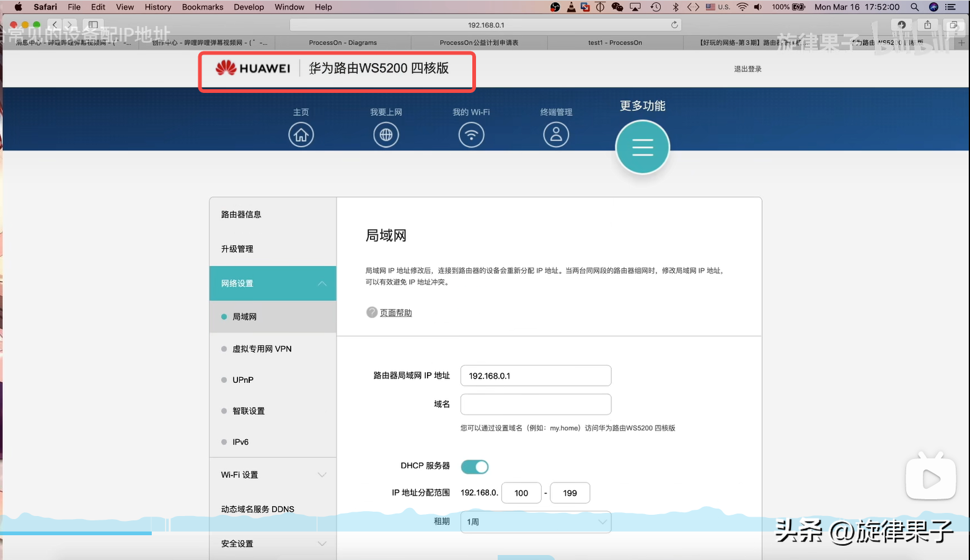
Task: Collapse the network settings section
Action: pos(322,284)
